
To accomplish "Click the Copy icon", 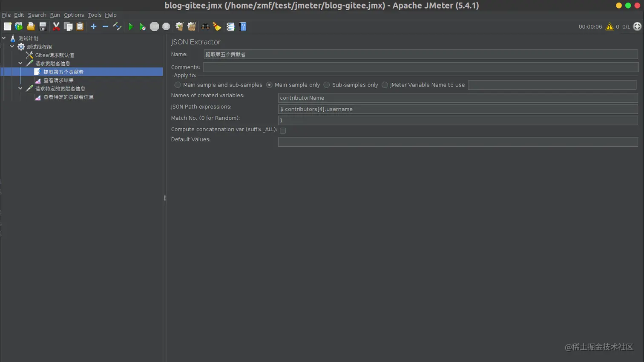I will point(68,26).
